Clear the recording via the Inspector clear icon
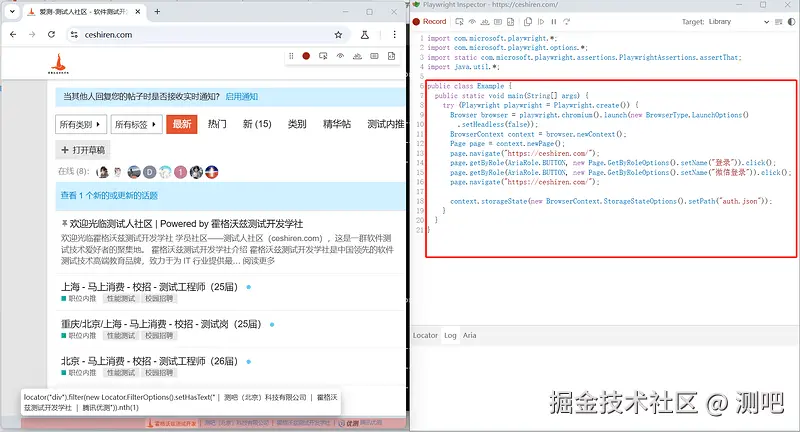The height and width of the screenshot is (432, 800). click(x=779, y=21)
